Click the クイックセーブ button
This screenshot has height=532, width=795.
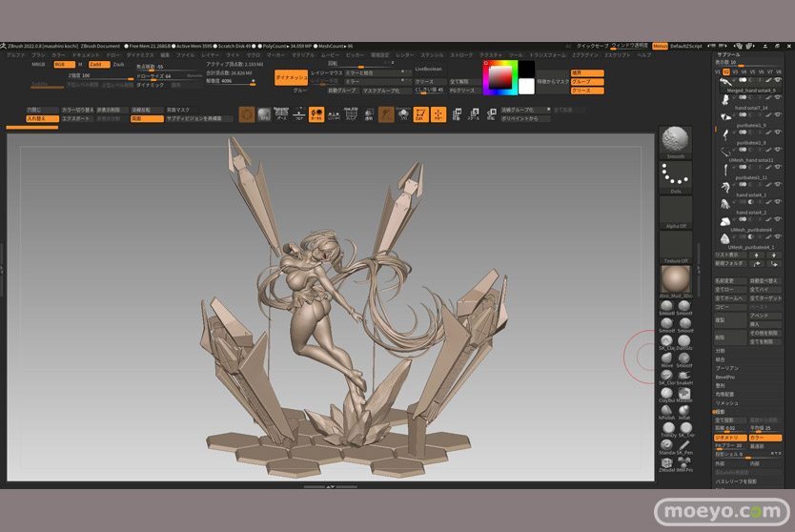[592, 46]
